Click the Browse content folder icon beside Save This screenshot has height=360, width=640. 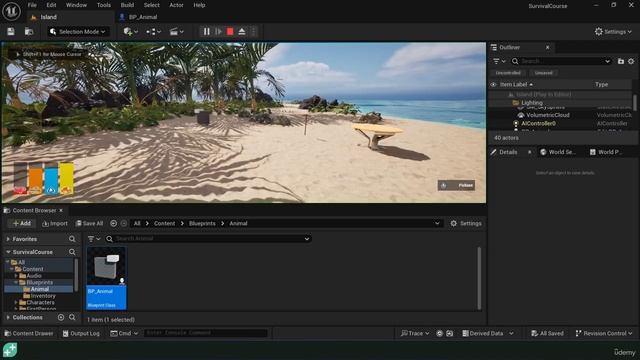[x=29, y=31]
